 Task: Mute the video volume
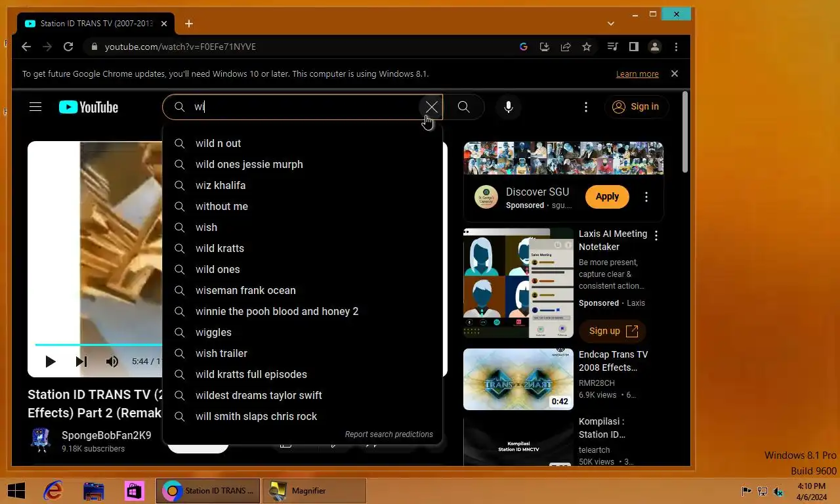pos(112,362)
